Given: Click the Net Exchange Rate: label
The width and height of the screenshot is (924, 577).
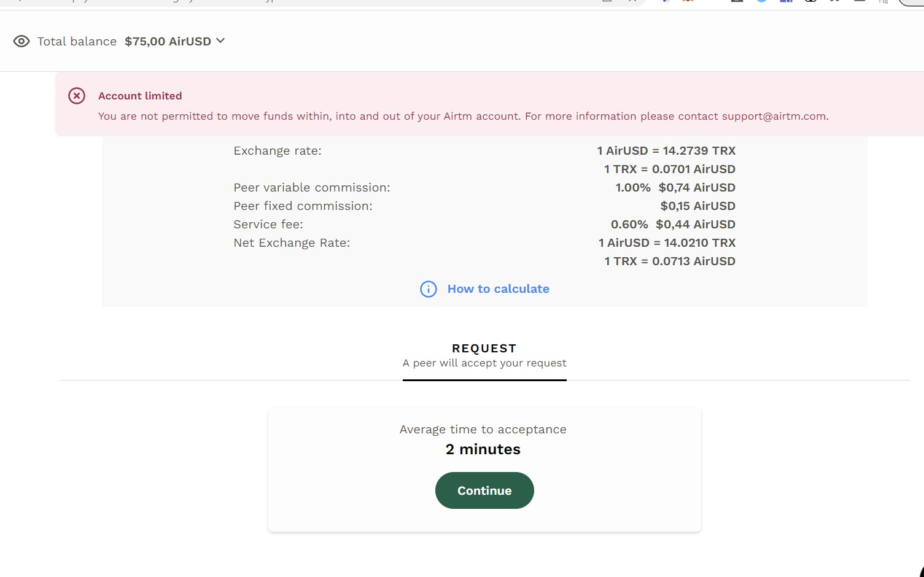Looking at the screenshot, I should (x=292, y=242).
